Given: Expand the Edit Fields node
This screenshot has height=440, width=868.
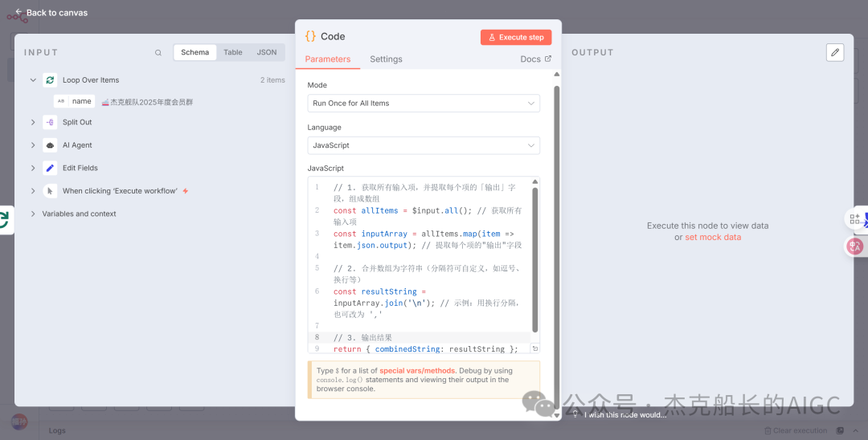Looking at the screenshot, I should [x=33, y=168].
